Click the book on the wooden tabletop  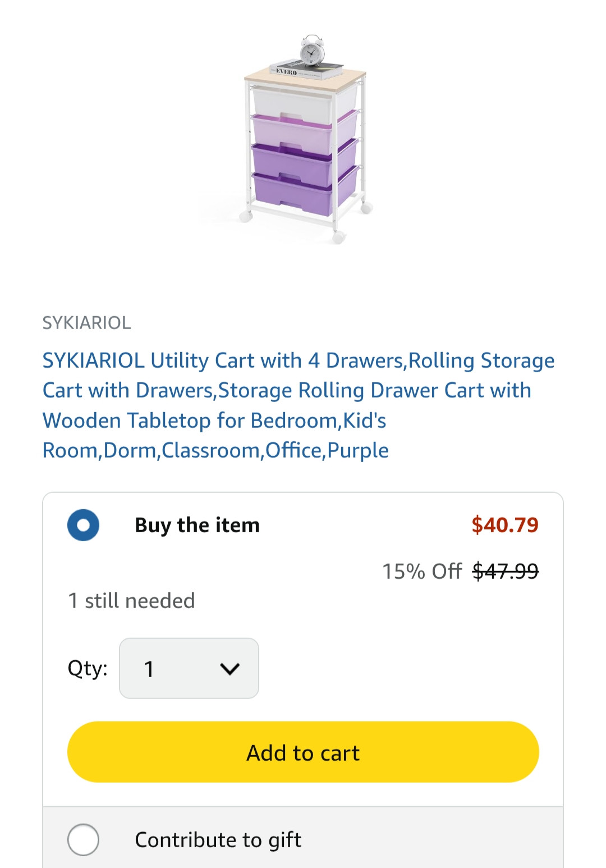pyautogui.click(x=306, y=71)
